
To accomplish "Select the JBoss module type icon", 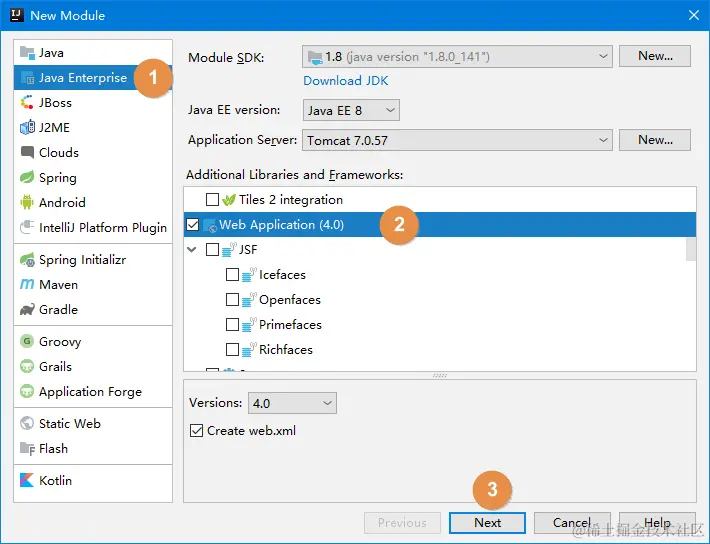I will point(27,102).
